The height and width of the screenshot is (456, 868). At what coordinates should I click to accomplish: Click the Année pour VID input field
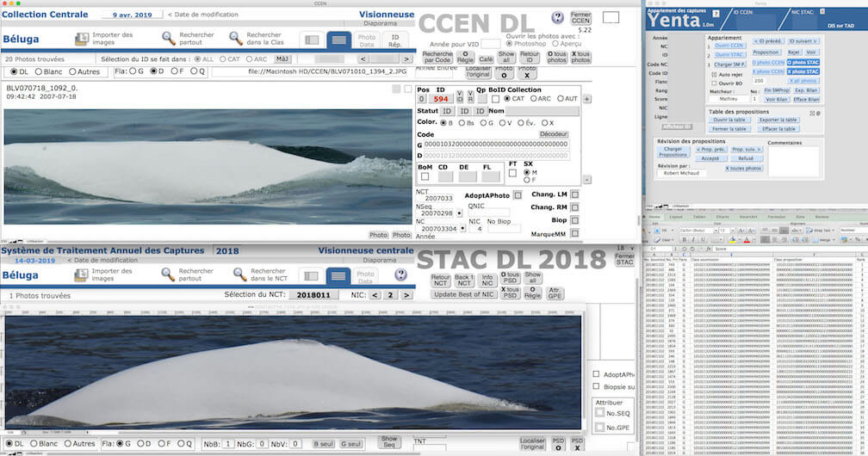click(x=491, y=44)
